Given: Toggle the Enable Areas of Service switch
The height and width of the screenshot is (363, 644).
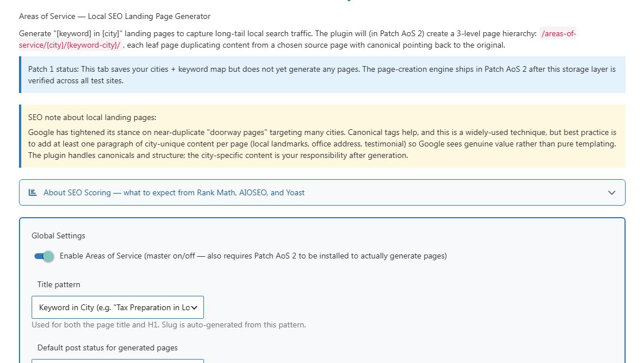Looking at the screenshot, I should tap(44, 256).
